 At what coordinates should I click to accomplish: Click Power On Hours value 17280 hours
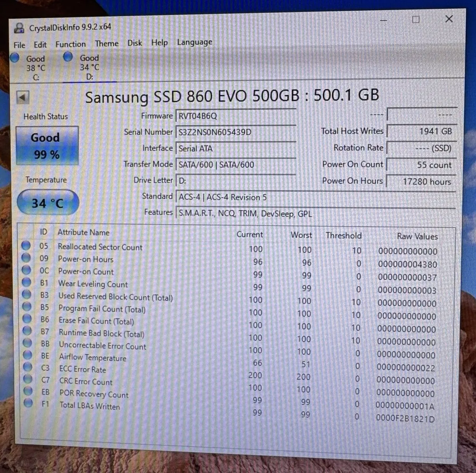click(422, 181)
